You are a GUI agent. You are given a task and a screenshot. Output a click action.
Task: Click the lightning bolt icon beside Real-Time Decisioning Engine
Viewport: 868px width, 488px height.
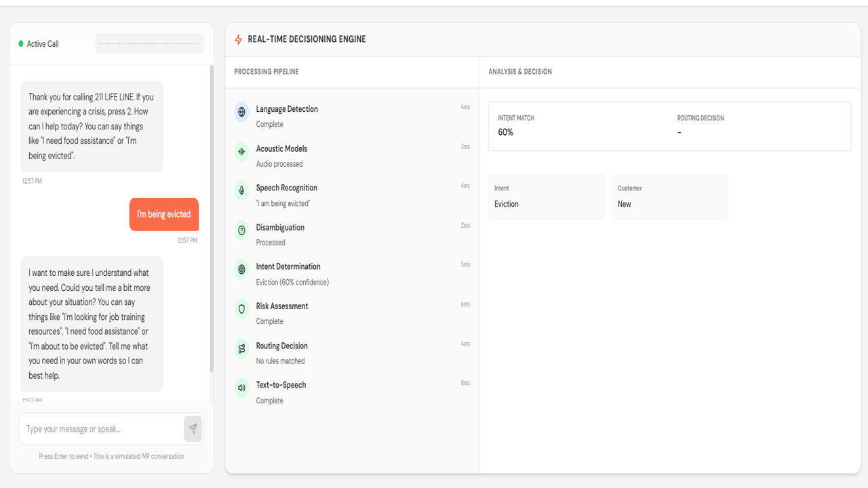point(238,39)
